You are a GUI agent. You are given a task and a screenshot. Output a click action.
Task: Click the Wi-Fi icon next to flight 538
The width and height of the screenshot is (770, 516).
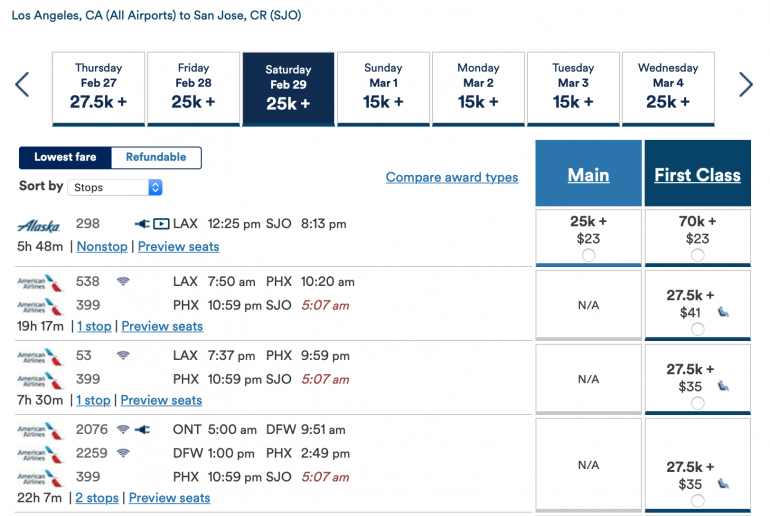(x=123, y=282)
